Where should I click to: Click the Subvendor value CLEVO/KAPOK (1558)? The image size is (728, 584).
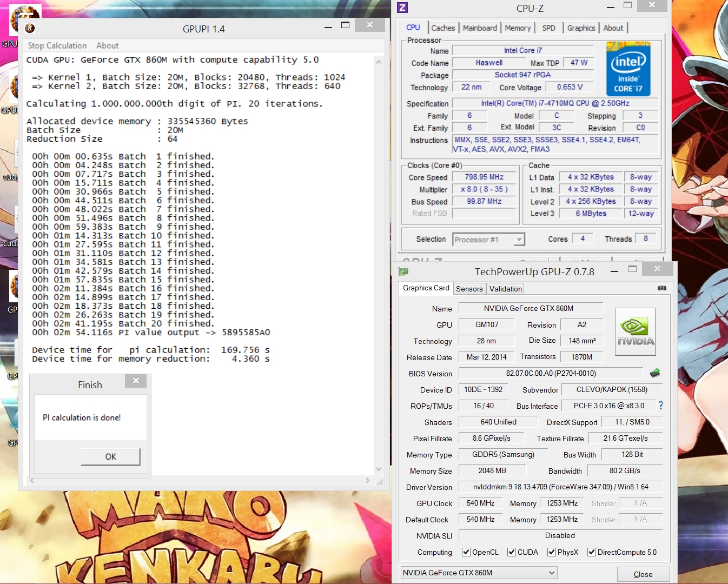pyautogui.click(x=612, y=389)
